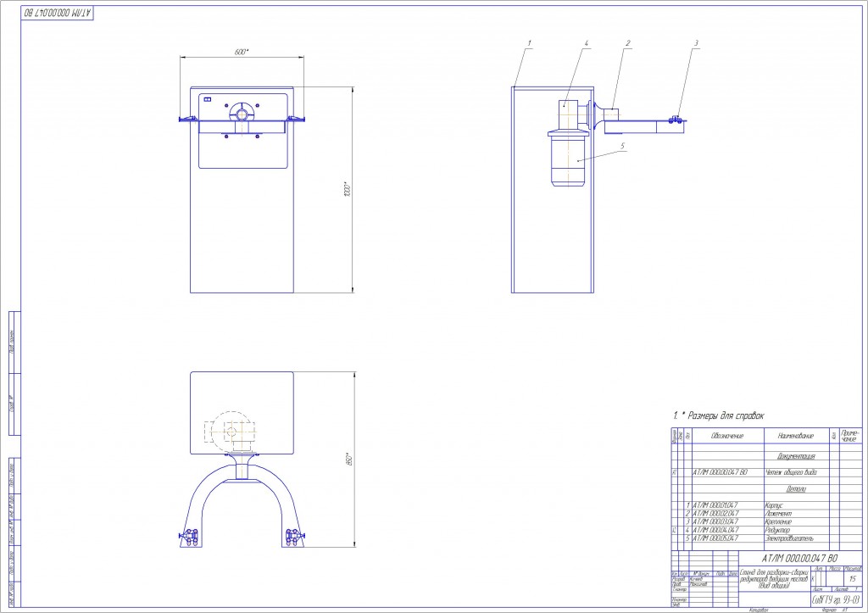Viewport: 868px width, 613px height.
Task: Click the 'Примечание' column header
Action: (x=850, y=435)
